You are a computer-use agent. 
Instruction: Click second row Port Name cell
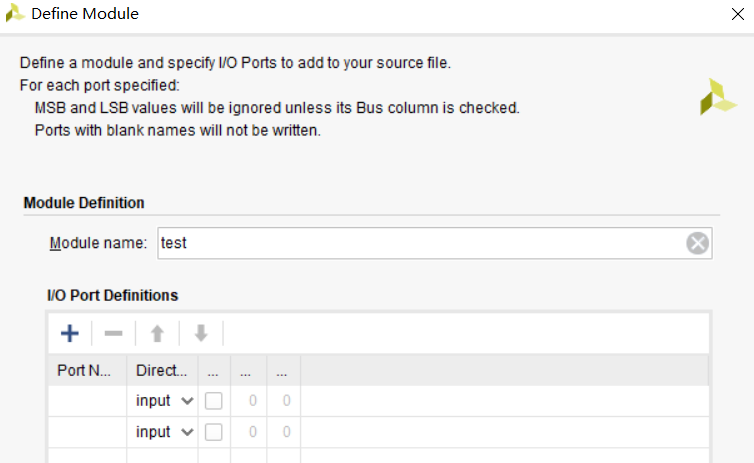point(88,432)
